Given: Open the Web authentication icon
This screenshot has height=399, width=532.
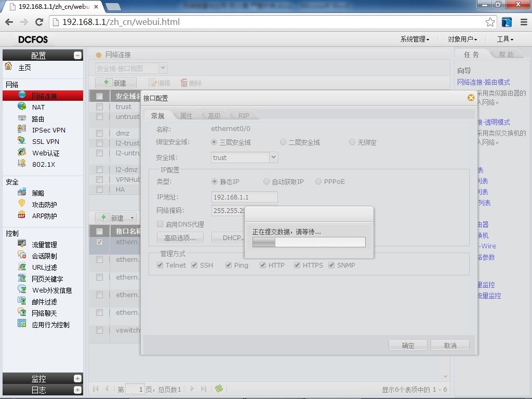Looking at the screenshot, I should 22,152.
